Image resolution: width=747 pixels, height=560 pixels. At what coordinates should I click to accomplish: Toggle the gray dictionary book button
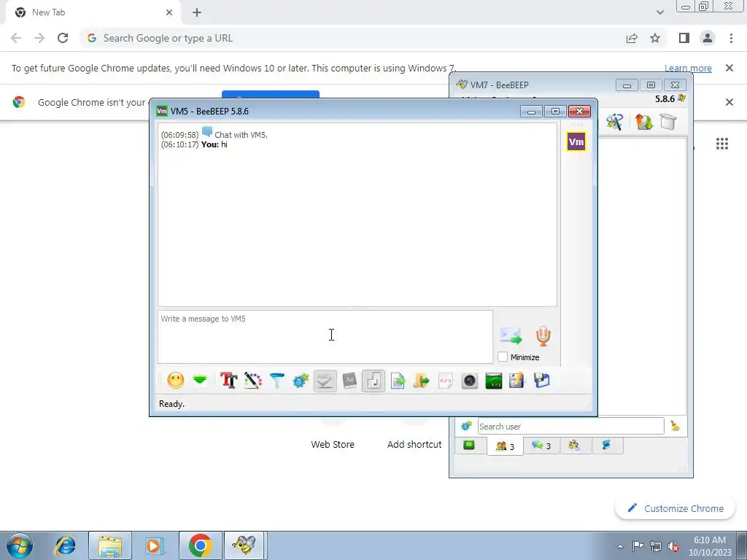click(349, 381)
